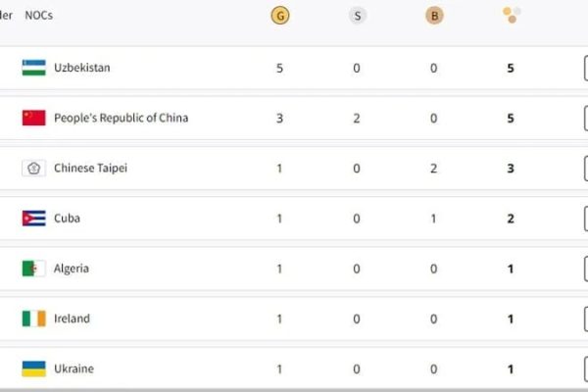Click the Bronze medal column icon
The image size is (588, 392).
[434, 16]
